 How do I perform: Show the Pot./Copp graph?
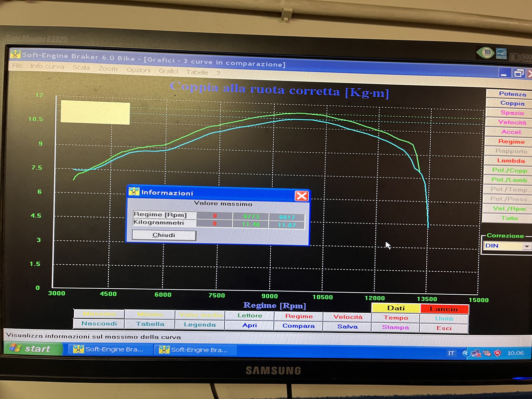click(510, 170)
